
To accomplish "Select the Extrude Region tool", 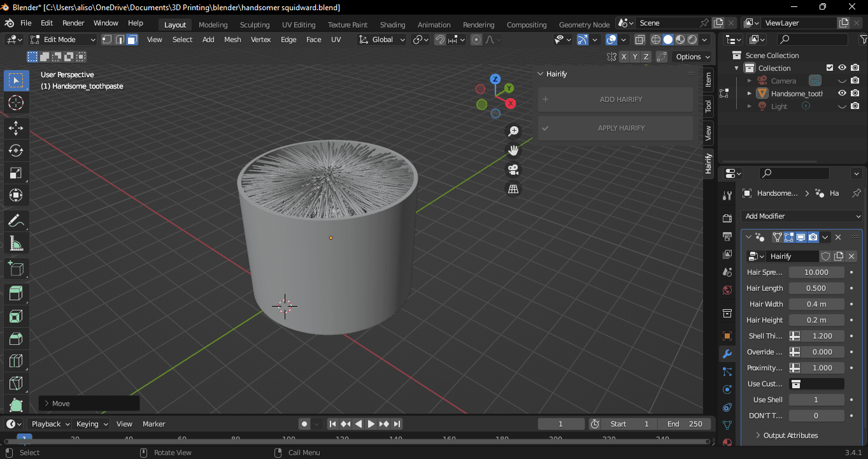I will point(16,294).
